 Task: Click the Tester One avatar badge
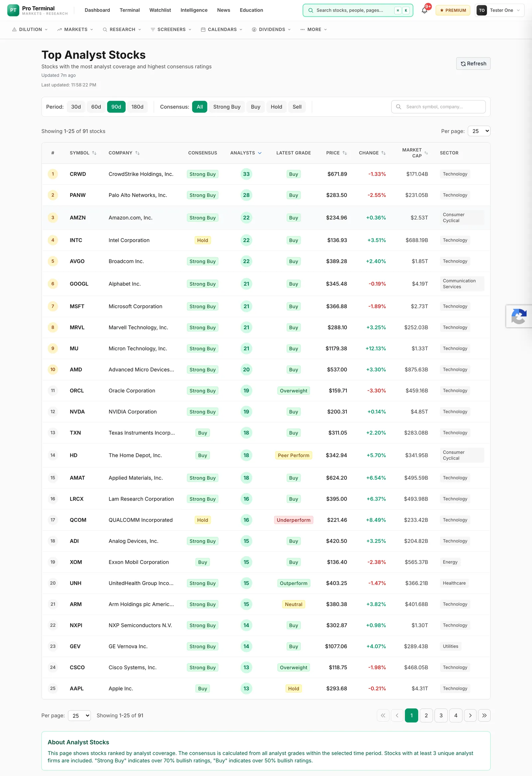point(481,10)
